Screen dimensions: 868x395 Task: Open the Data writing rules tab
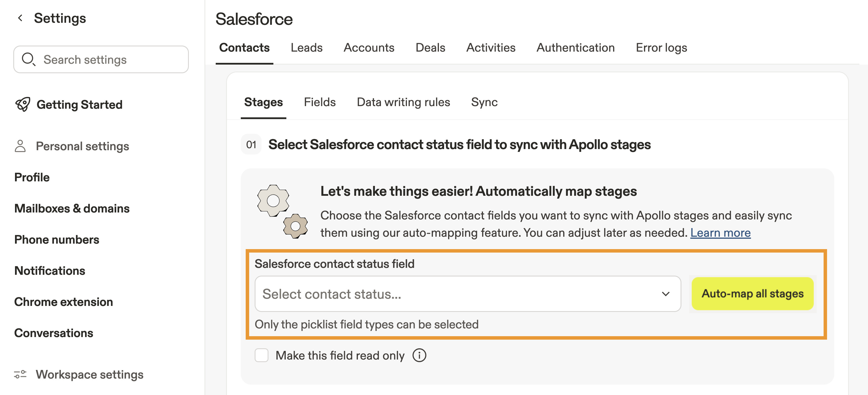[x=403, y=102]
